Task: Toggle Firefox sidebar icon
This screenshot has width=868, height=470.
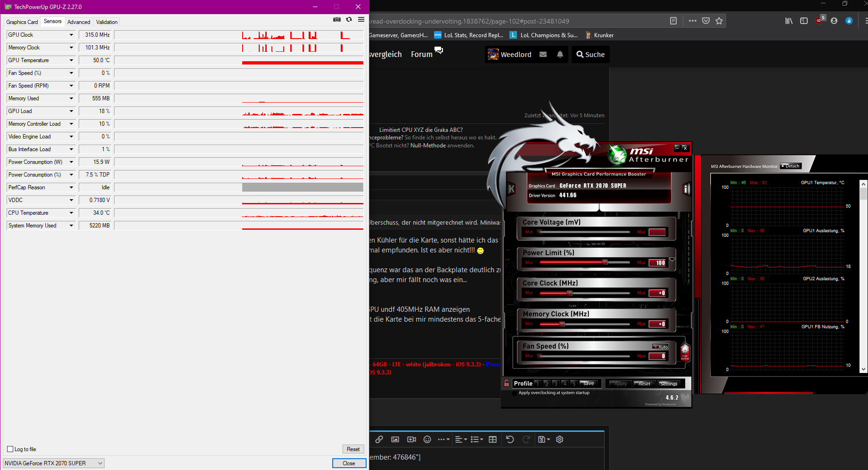Action: (x=804, y=21)
